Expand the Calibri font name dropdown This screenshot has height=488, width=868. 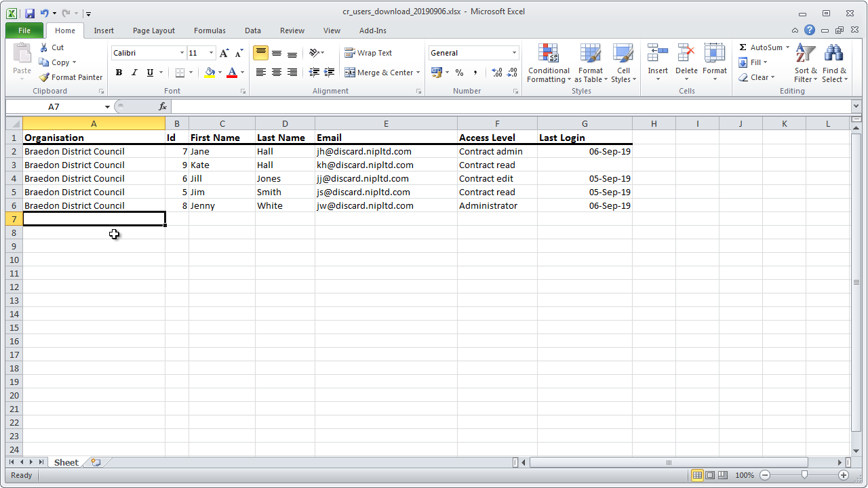pyautogui.click(x=182, y=53)
